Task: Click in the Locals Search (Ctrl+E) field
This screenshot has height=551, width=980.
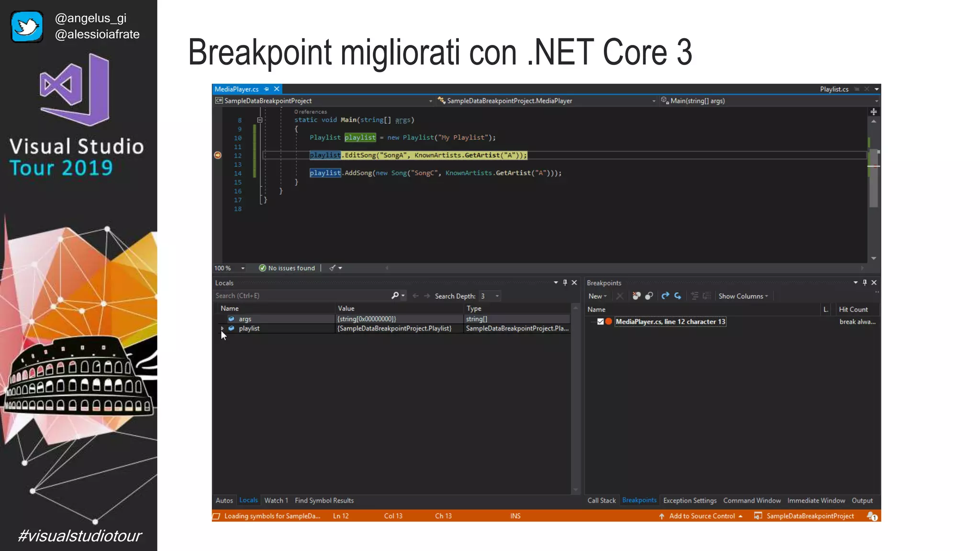Action: (x=301, y=296)
